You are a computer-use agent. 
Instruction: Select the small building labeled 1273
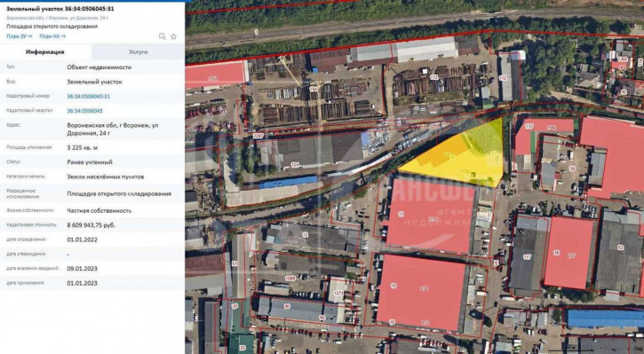tap(338, 292)
